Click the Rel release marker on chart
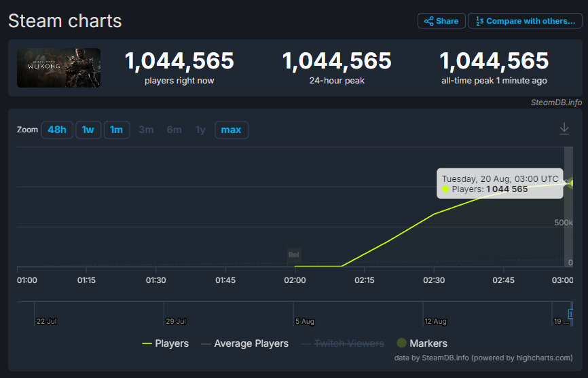 point(293,254)
